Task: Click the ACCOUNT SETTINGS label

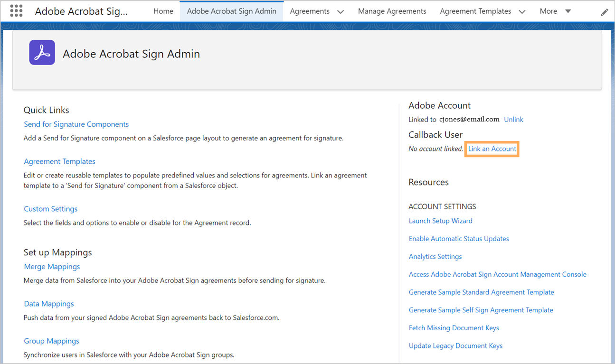Action: pyautogui.click(x=443, y=206)
